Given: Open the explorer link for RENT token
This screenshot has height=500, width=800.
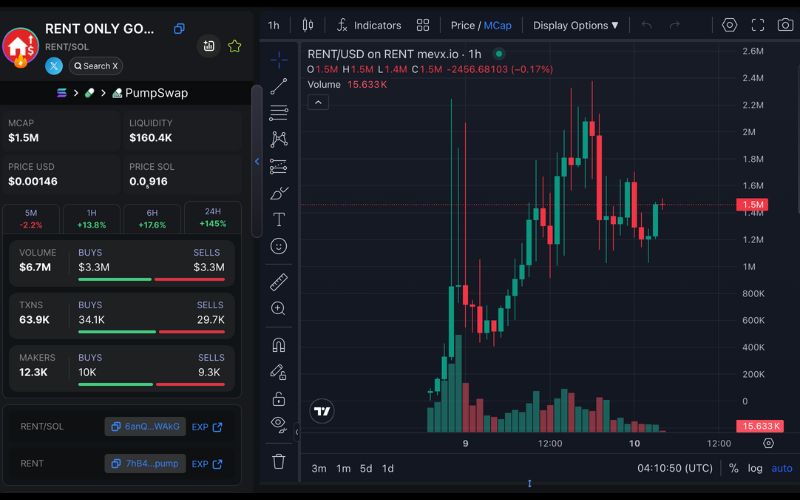Looking at the screenshot, I should [x=207, y=464].
